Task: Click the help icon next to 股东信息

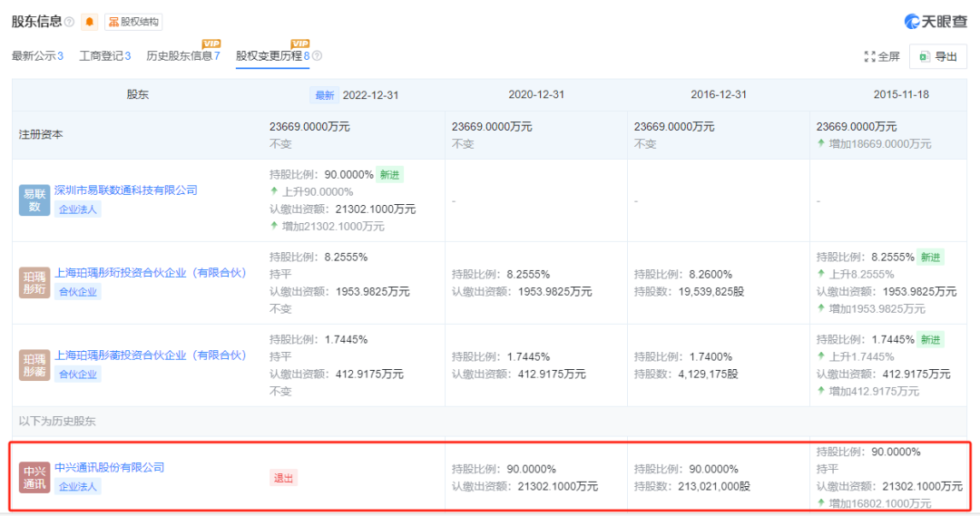Action: pyautogui.click(x=69, y=22)
